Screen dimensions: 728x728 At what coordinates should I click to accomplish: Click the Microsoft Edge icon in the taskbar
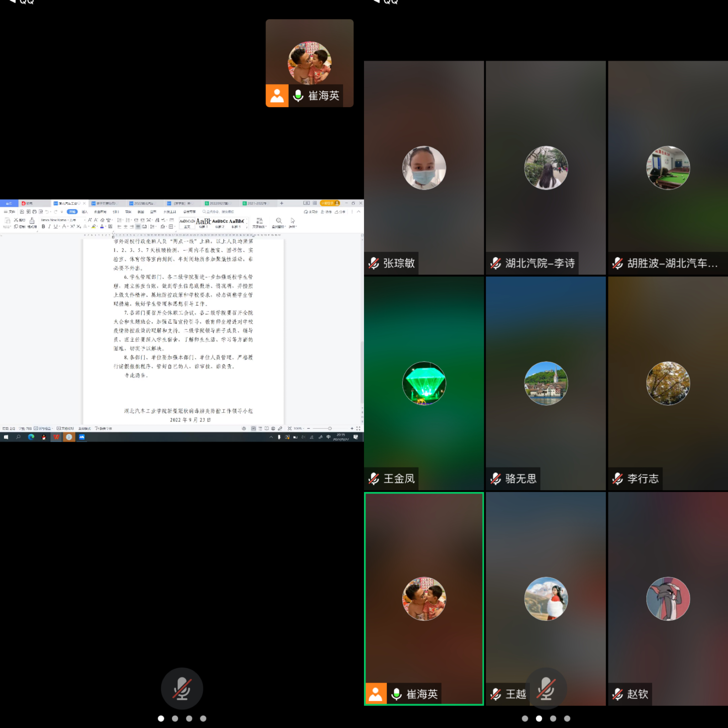[31, 437]
